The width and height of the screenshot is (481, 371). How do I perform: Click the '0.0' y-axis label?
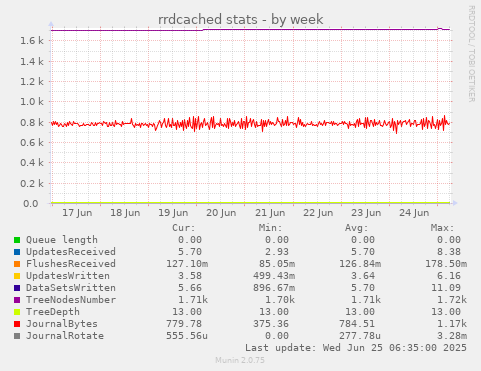click(x=30, y=204)
